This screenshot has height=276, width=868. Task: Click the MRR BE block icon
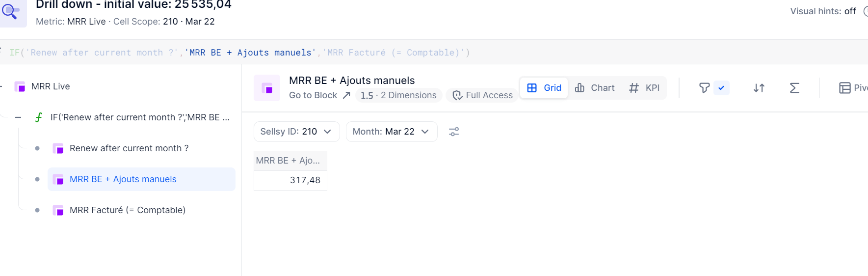267,88
